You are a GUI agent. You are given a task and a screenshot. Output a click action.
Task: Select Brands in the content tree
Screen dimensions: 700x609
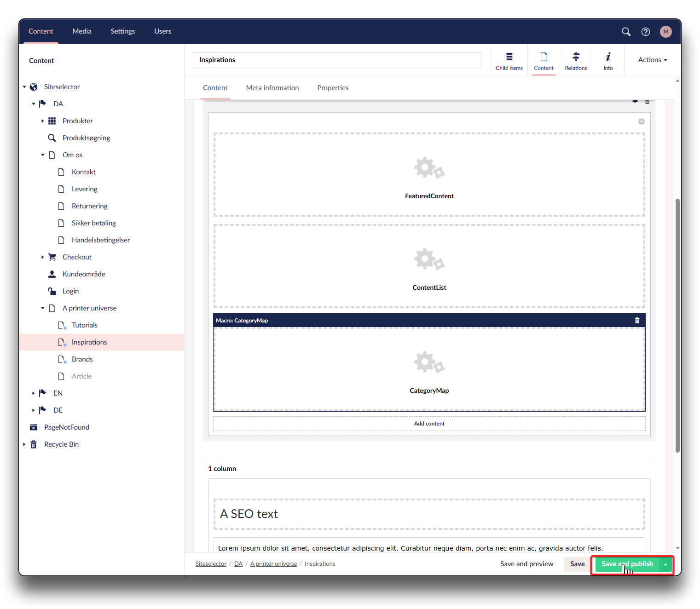click(x=82, y=359)
